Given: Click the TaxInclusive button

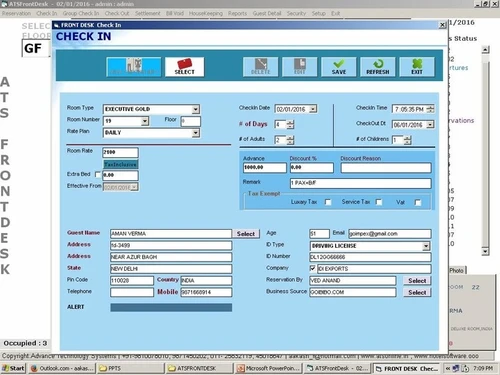Looking at the screenshot, I should pos(120,164).
